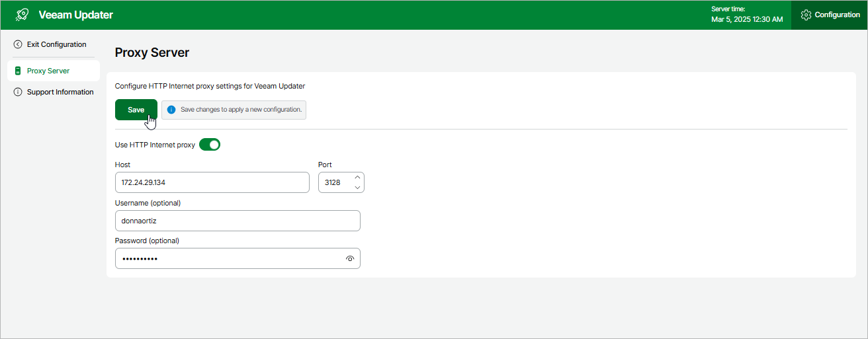Click the Exit Configuration back arrow icon
This screenshot has height=339, width=868.
pos(18,44)
